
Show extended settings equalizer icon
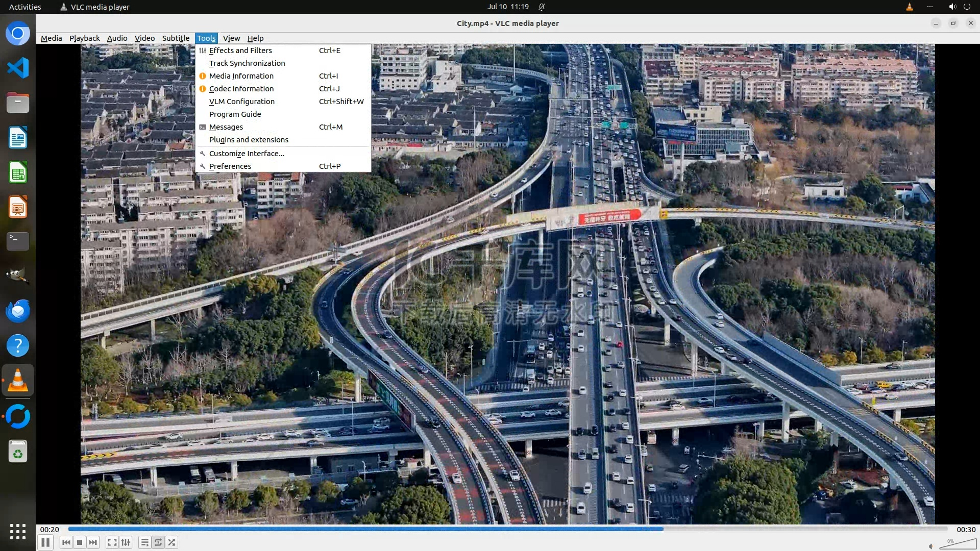(126, 542)
